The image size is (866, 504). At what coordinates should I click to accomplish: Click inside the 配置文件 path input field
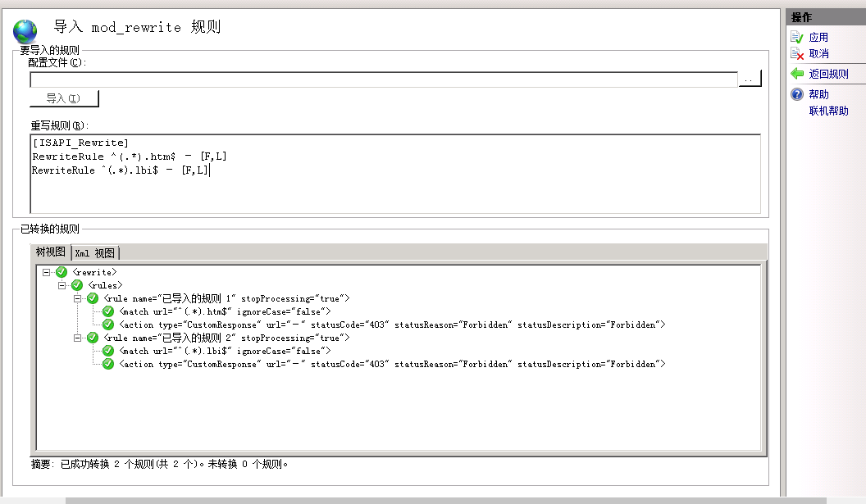384,79
